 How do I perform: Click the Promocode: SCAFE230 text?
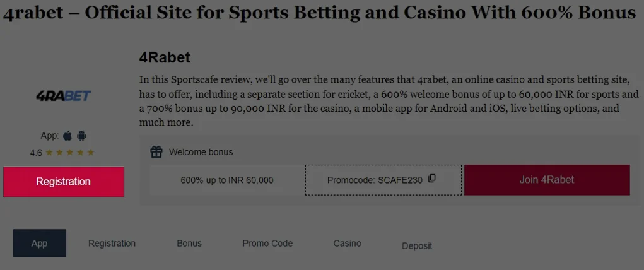375,180
